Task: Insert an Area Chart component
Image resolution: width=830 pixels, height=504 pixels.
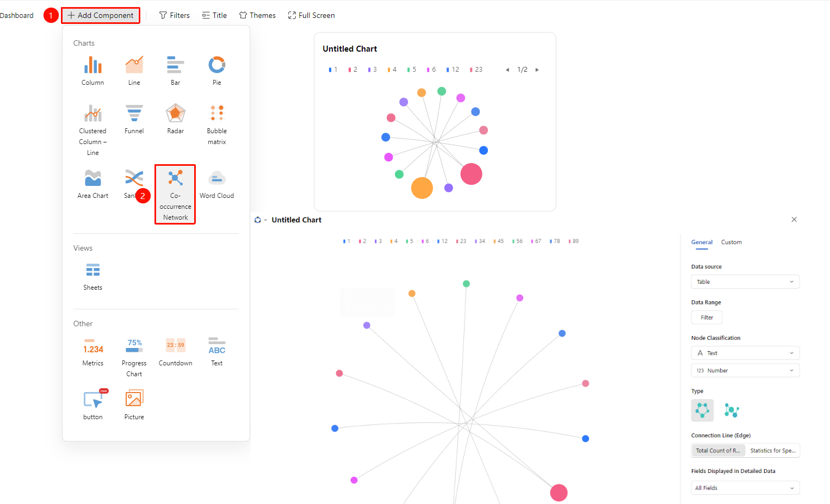Action: pyautogui.click(x=93, y=178)
